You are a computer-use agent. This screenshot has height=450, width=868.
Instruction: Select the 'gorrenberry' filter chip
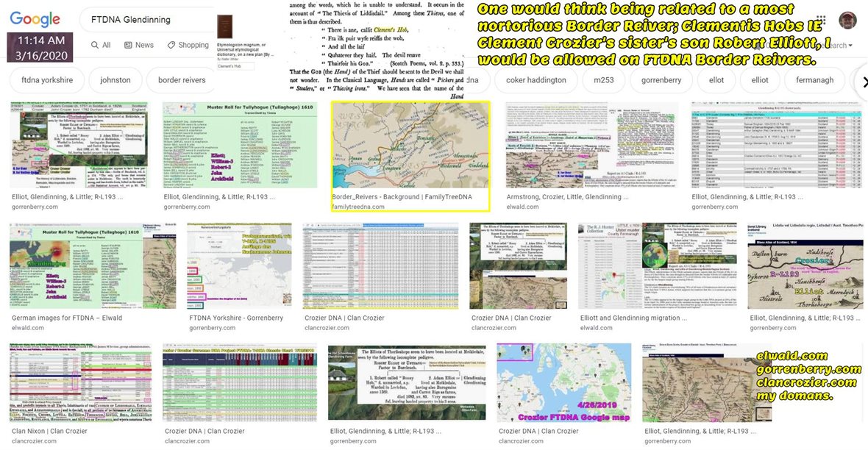click(661, 80)
